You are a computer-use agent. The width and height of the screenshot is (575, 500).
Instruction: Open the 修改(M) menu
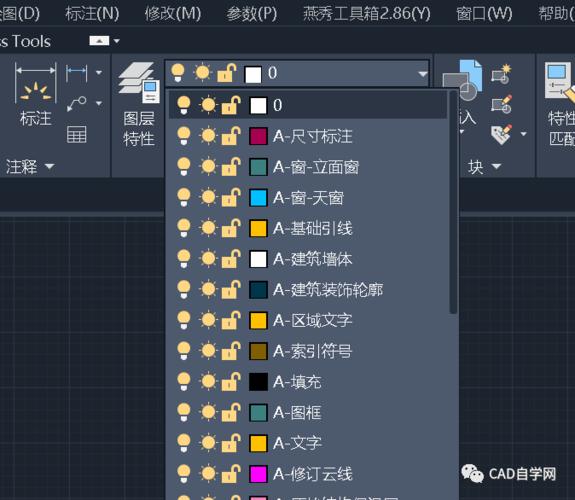173,14
